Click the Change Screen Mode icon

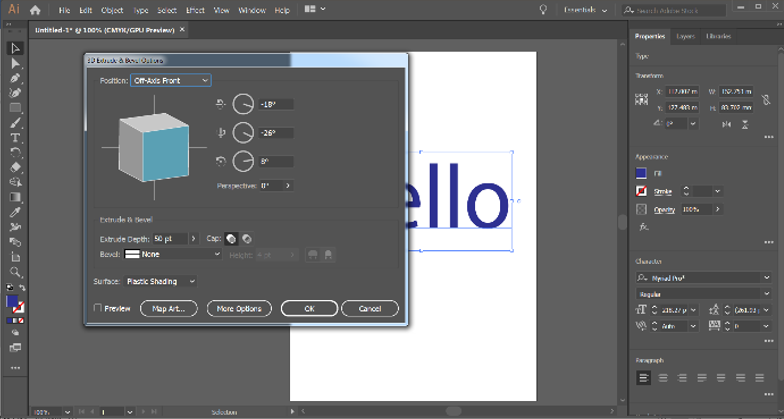pyautogui.click(x=15, y=348)
